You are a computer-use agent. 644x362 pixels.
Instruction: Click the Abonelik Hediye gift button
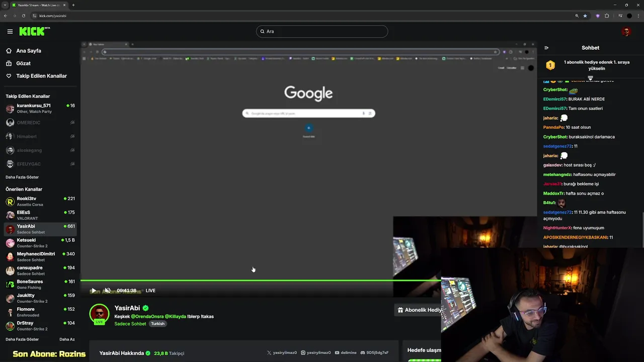coord(419,310)
